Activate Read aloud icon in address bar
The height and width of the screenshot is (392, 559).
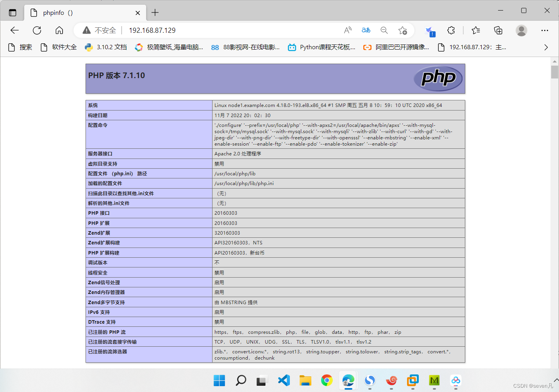(348, 30)
